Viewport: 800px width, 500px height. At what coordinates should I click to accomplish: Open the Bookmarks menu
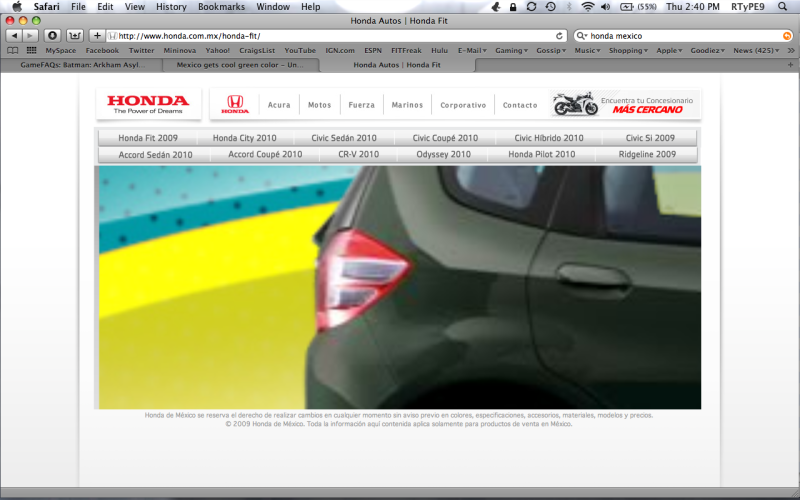tap(221, 7)
